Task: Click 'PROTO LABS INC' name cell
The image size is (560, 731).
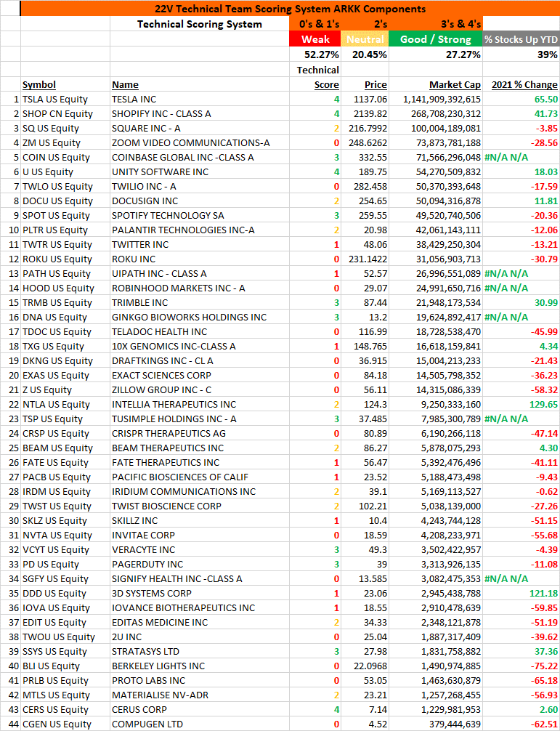Action: point(200,680)
